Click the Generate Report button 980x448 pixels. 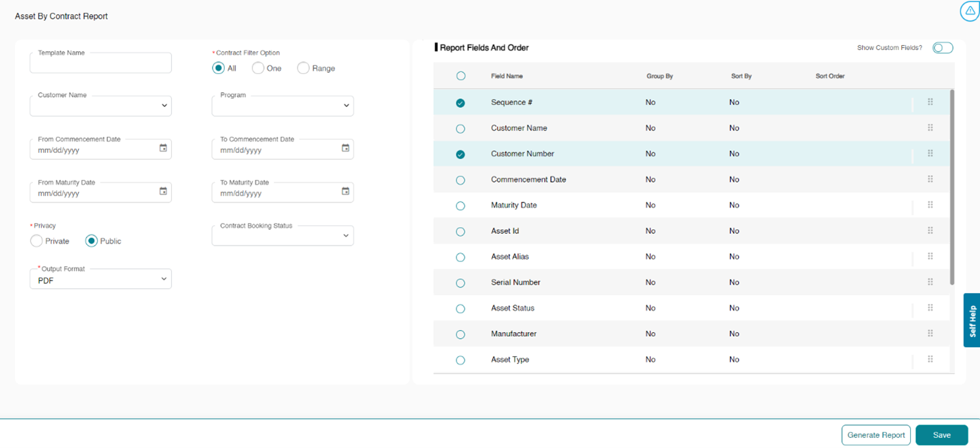pyautogui.click(x=876, y=435)
